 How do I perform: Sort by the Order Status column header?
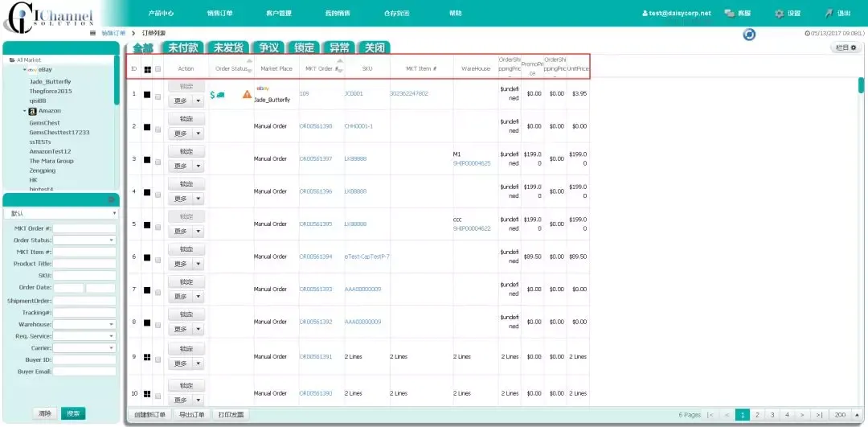pyautogui.click(x=231, y=68)
